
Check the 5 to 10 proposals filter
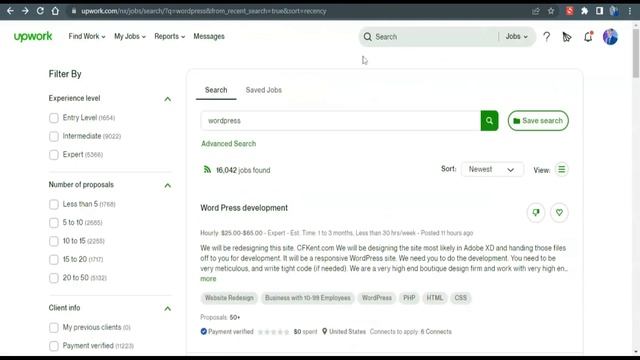pyautogui.click(x=53, y=222)
